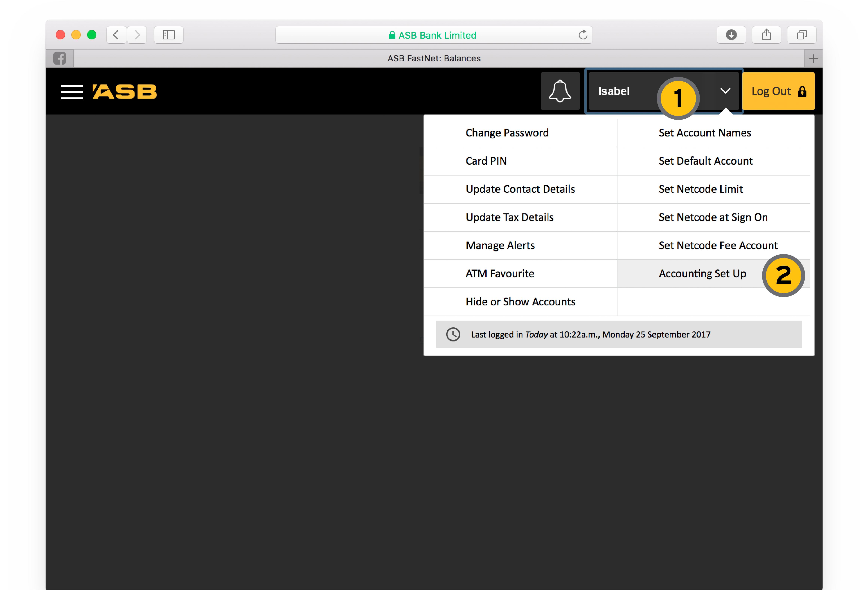The image size is (868, 590).
Task: Reload the page with refresh icon
Action: 583,35
